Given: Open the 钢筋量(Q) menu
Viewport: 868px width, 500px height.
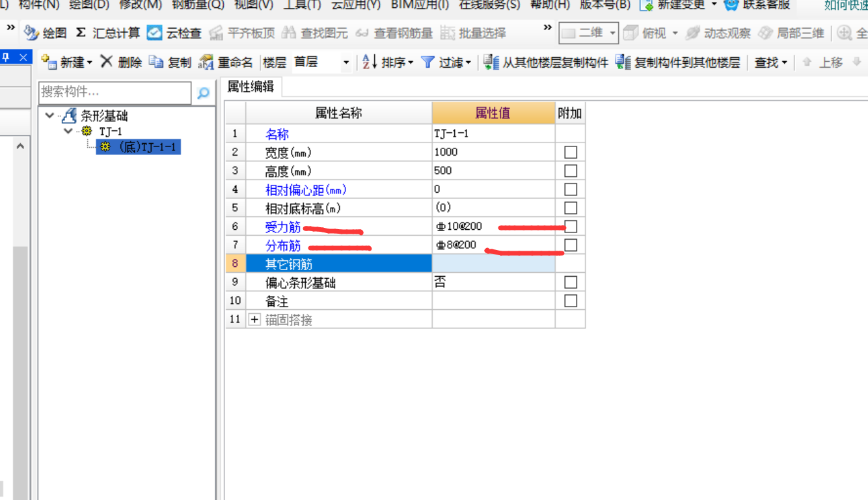Looking at the screenshot, I should [198, 5].
